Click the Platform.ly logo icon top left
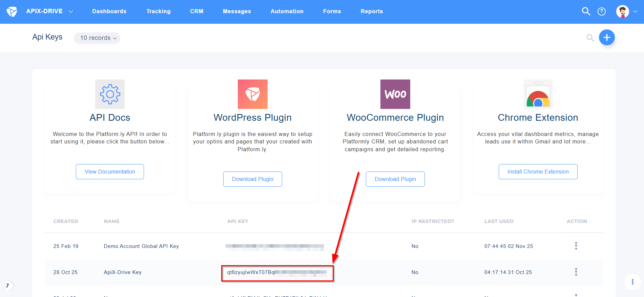 pyautogui.click(x=12, y=11)
